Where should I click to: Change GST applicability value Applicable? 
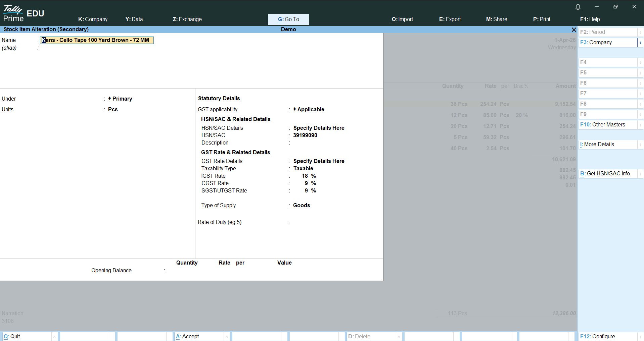[x=309, y=109]
